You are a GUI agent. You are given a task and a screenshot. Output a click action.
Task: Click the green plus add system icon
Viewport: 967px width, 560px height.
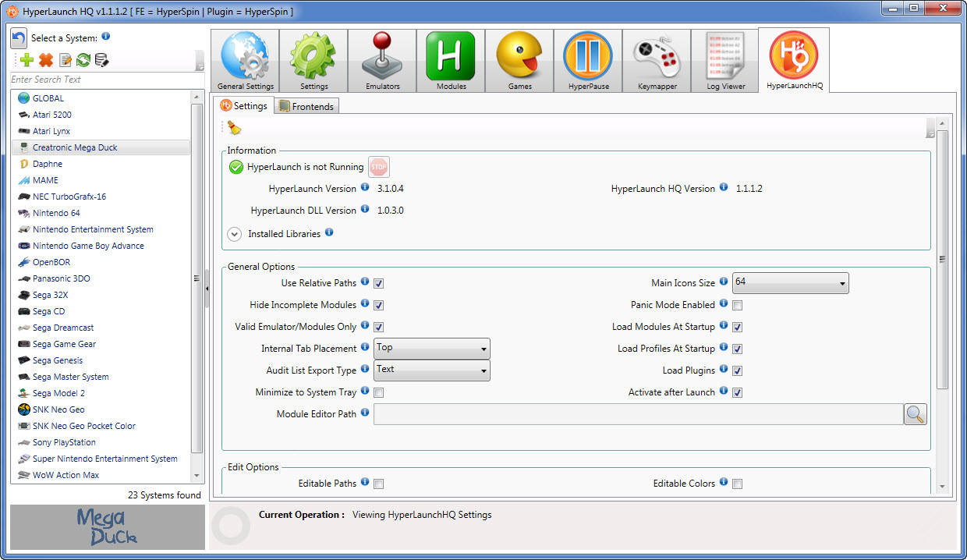[x=27, y=60]
